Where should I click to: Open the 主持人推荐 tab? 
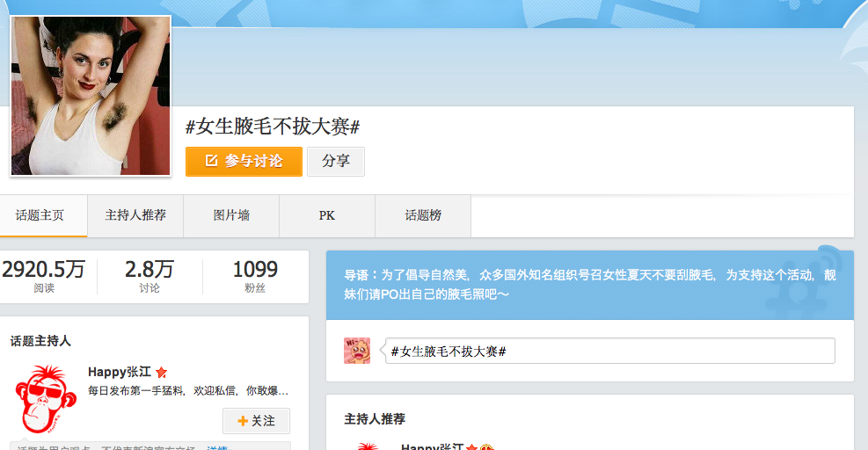coord(135,215)
